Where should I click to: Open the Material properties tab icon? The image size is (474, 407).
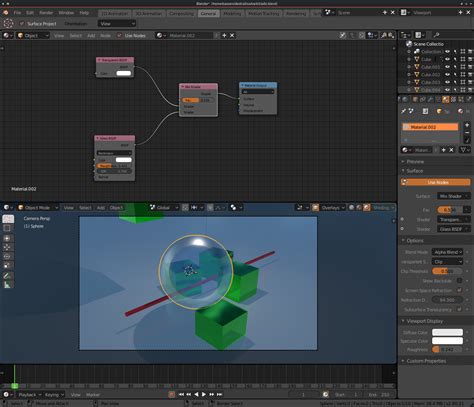coord(446,99)
